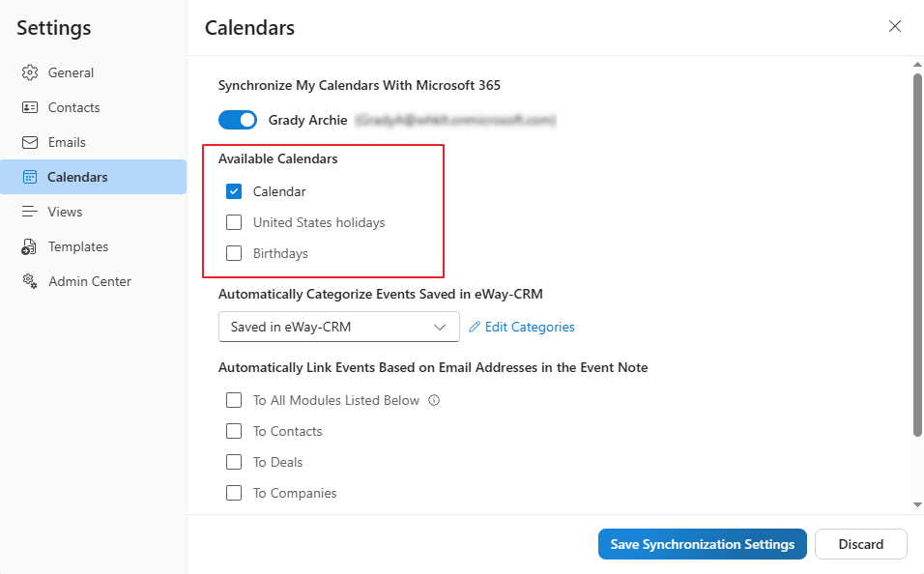Toggle Grady Archie synchronization switch

[x=237, y=120]
